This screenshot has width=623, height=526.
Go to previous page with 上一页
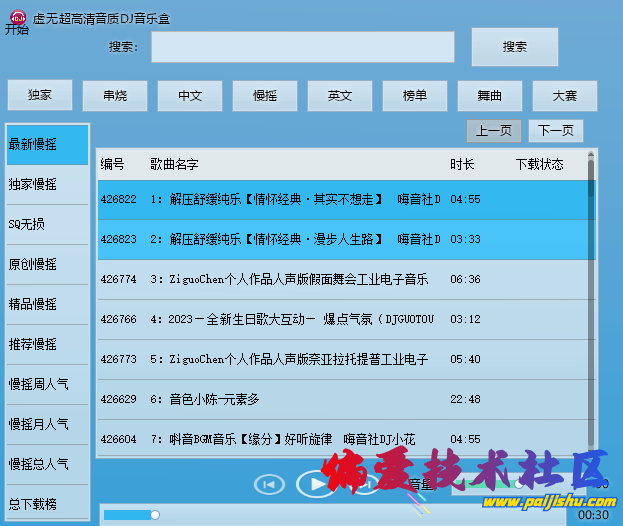[x=494, y=131]
